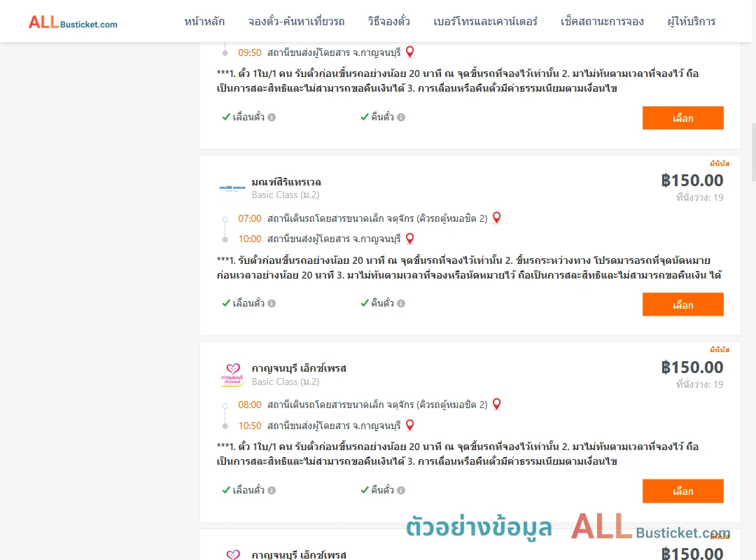Open the วิธีจองตั๋ว menu item
The height and width of the screenshot is (560, 756).
pyautogui.click(x=388, y=22)
